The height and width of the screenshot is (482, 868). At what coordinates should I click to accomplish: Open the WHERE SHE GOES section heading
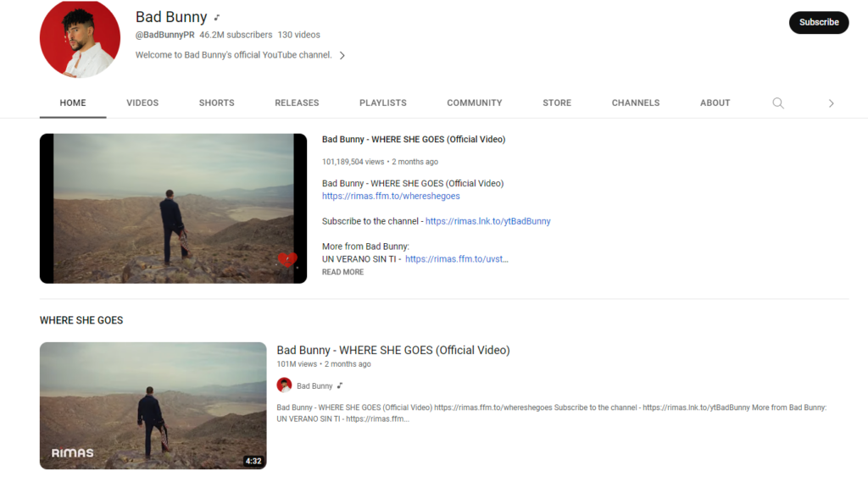(x=81, y=320)
